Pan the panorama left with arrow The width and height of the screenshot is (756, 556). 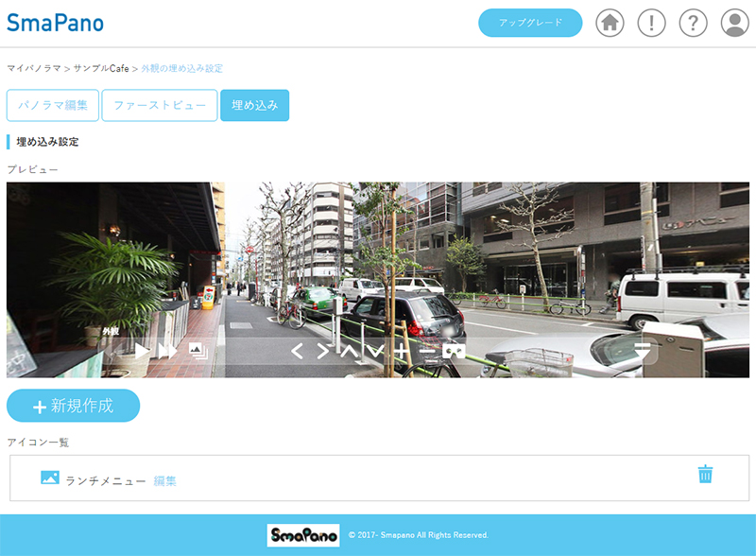[297, 351]
